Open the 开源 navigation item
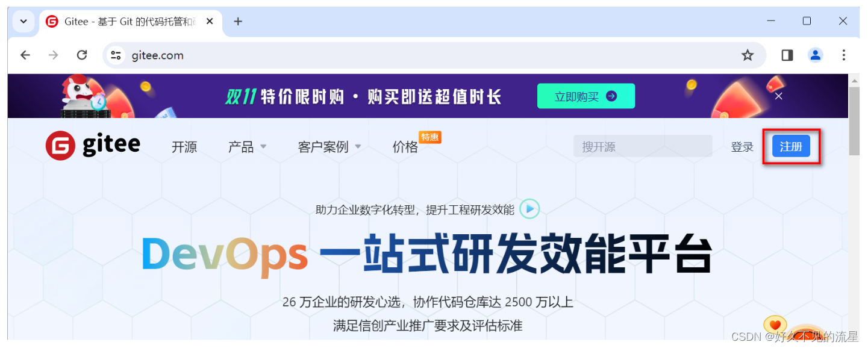Viewport: 868px width, 348px height. tap(184, 147)
